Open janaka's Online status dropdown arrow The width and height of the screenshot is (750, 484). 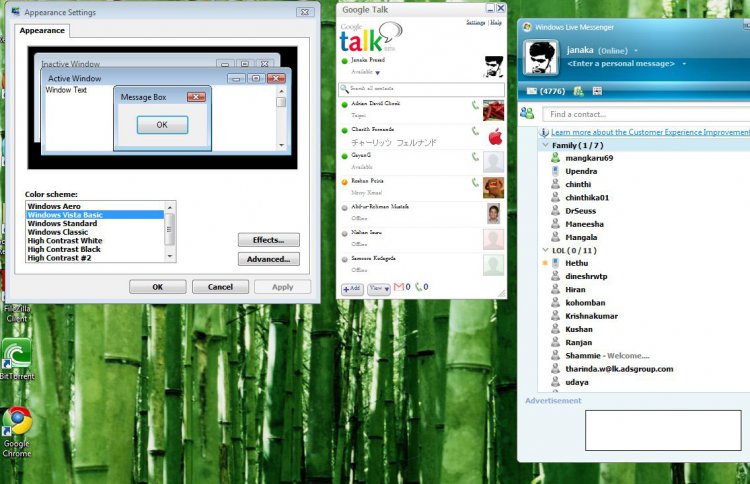636,51
